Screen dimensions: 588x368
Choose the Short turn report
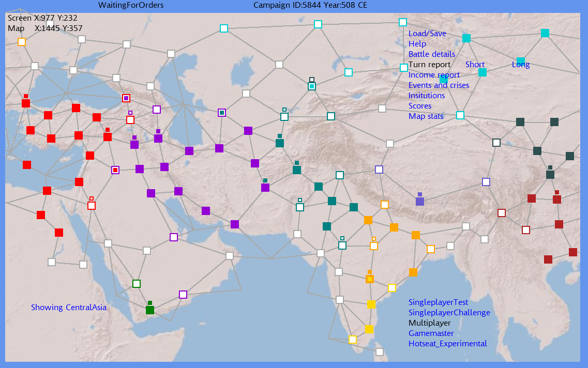[x=475, y=65]
